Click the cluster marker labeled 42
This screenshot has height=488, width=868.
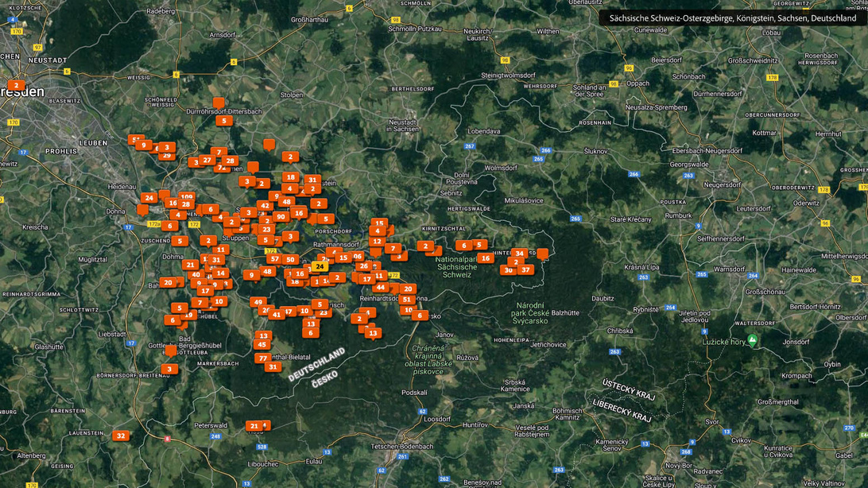(x=265, y=206)
